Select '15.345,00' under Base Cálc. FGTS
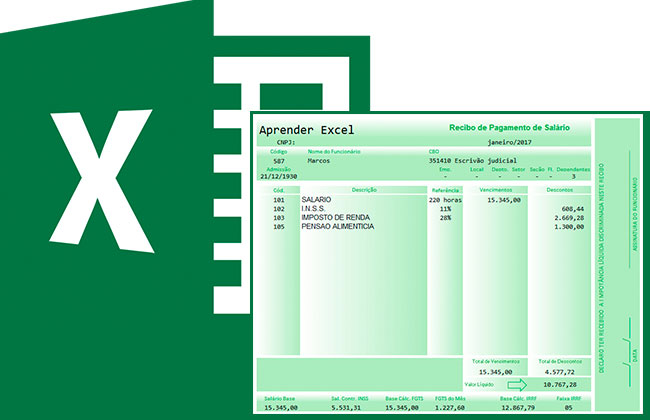650x420 pixels. (402, 408)
